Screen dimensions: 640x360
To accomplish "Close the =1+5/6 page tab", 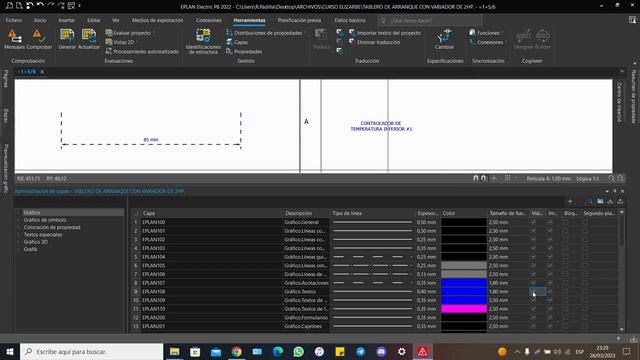I will 42,72.
